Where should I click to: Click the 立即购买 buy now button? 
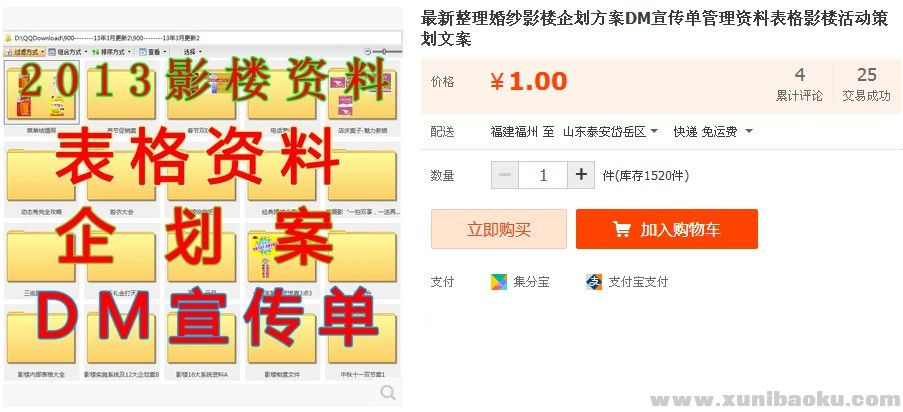[x=499, y=229]
